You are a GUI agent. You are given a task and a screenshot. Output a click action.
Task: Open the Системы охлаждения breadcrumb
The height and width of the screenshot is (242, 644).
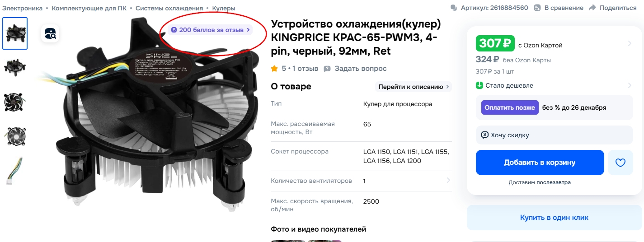(169, 8)
